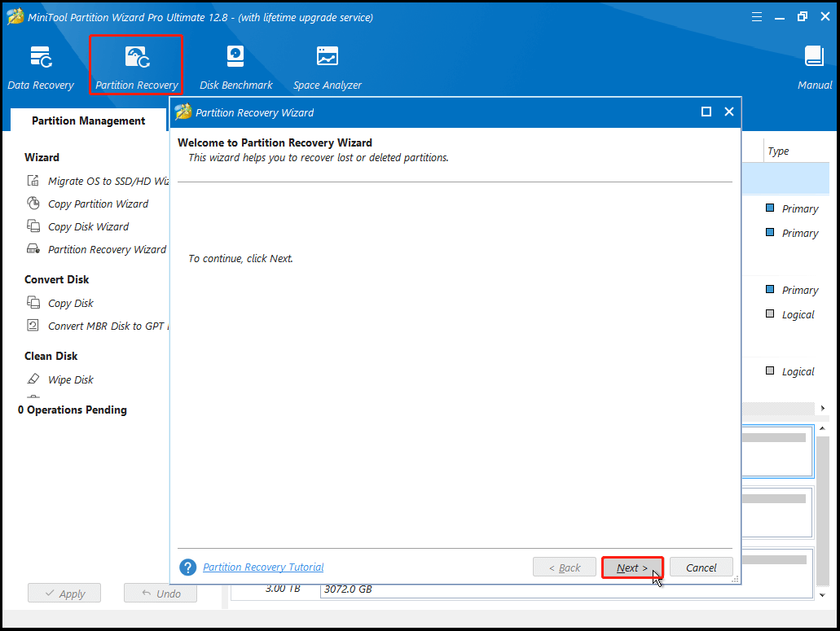The height and width of the screenshot is (631, 840).
Task: Select Migrate OS to SSD/HD Wizard
Action: click(108, 181)
